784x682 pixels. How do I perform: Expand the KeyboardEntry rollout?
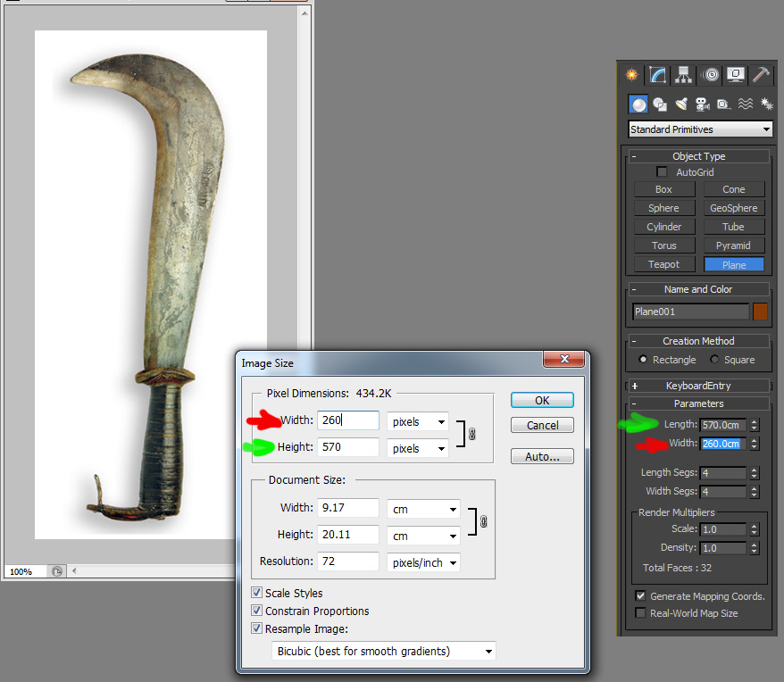[698, 386]
